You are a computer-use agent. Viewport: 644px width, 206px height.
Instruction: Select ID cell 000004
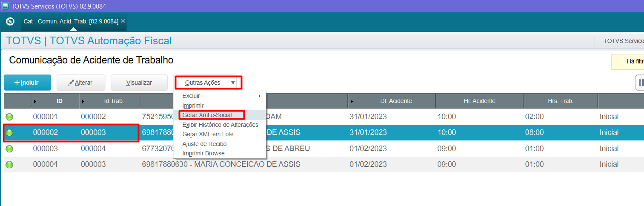tap(45, 164)
